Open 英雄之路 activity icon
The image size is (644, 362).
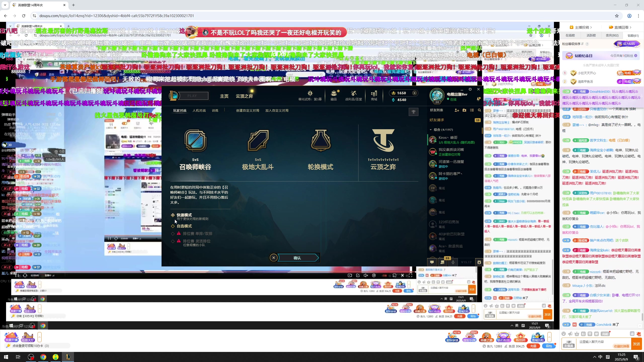click(x=486, y=337)
